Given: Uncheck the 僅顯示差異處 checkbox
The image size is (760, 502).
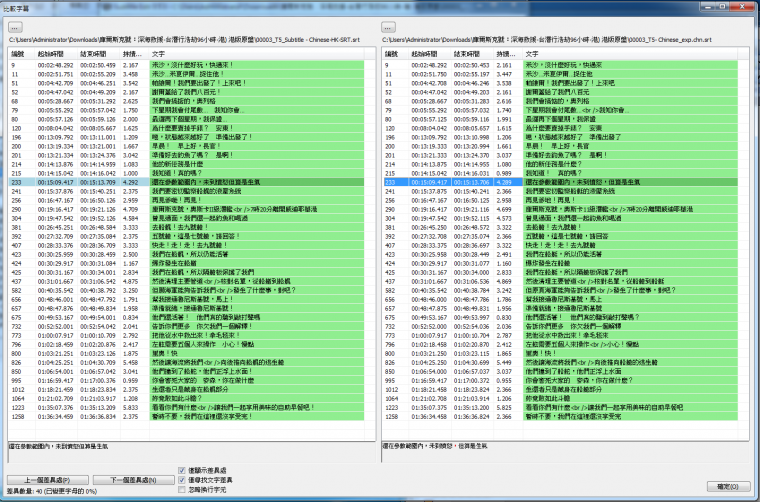Looking at the screenshot, I should tap(182, 471).
